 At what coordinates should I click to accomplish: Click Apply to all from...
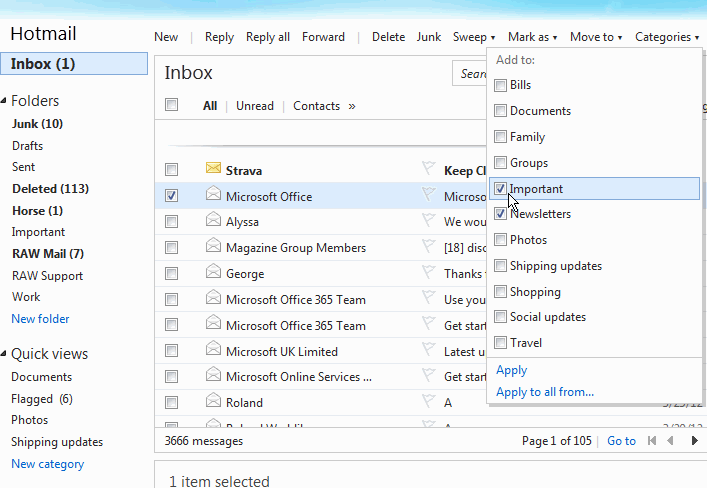[545, 392]
